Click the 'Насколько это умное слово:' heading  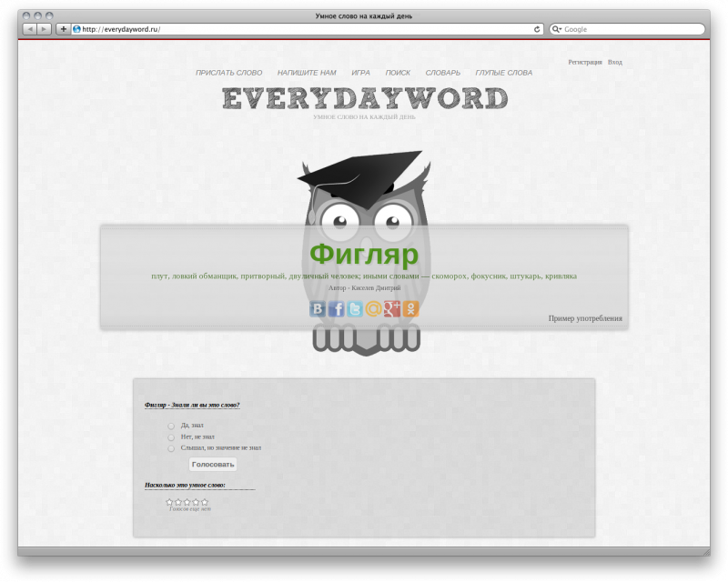pyautogui.click(x=185, y=485)
